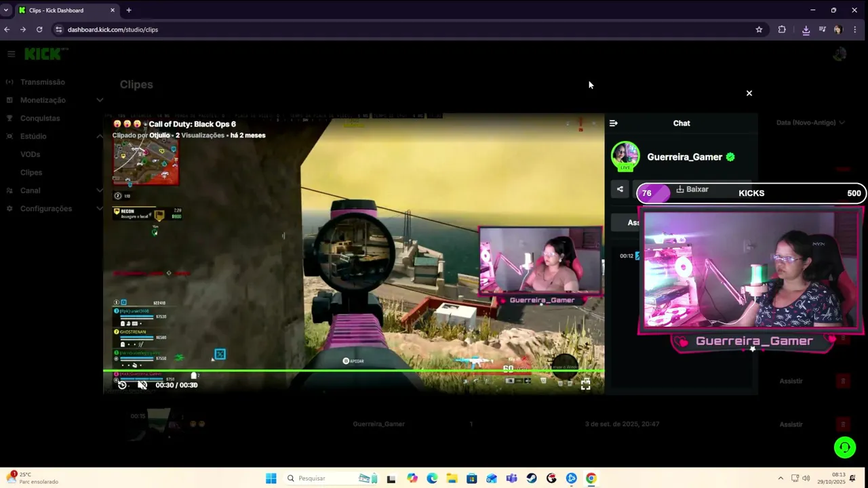Open the Chrome extensions menu
This screenshot has width=868, height=488.
point(782,30)
